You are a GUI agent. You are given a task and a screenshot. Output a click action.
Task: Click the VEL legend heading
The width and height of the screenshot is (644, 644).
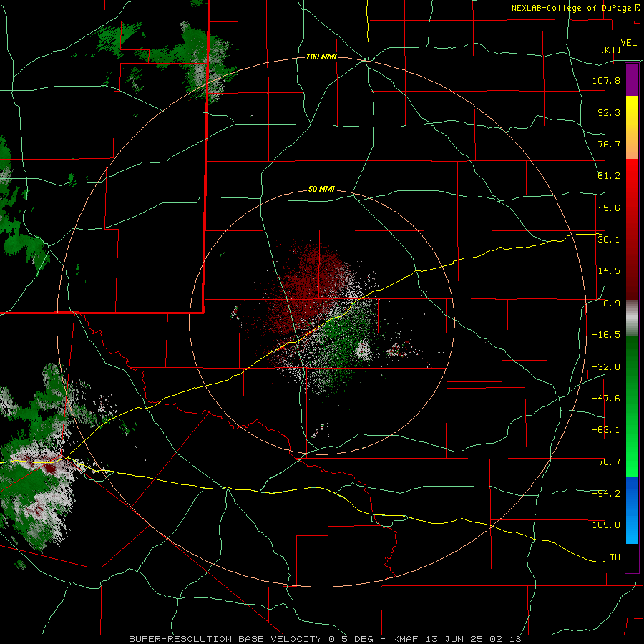point(628,43)
